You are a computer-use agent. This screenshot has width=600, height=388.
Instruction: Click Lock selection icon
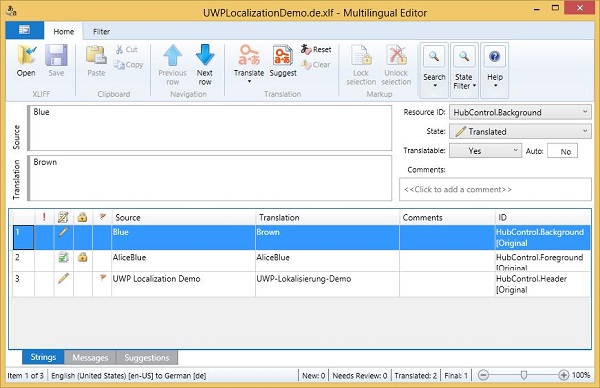[362, 55]
